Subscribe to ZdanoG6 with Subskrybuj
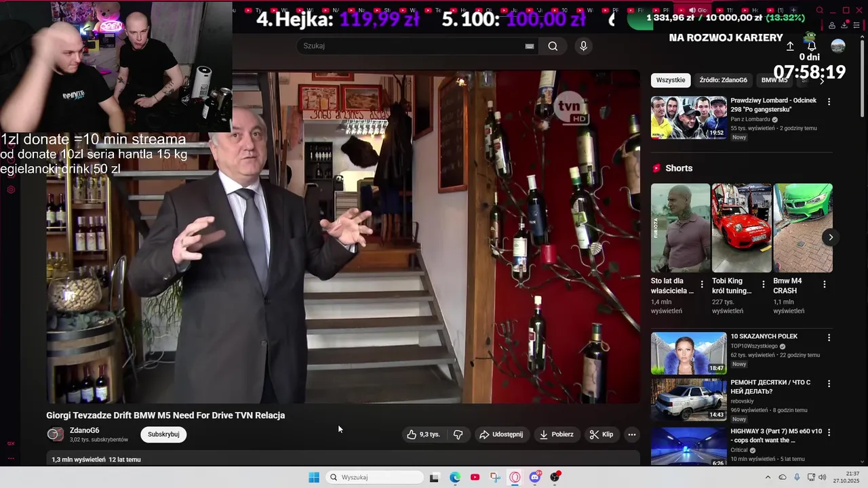 point(163,434)
